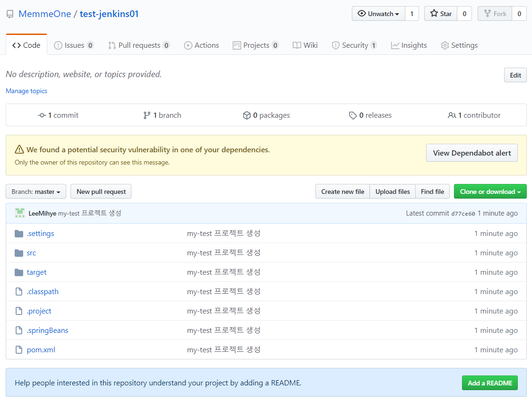This screenshot has width=532, height=401.
Task: Click the Issues circle icon
Action: click(x=58, y=45)
